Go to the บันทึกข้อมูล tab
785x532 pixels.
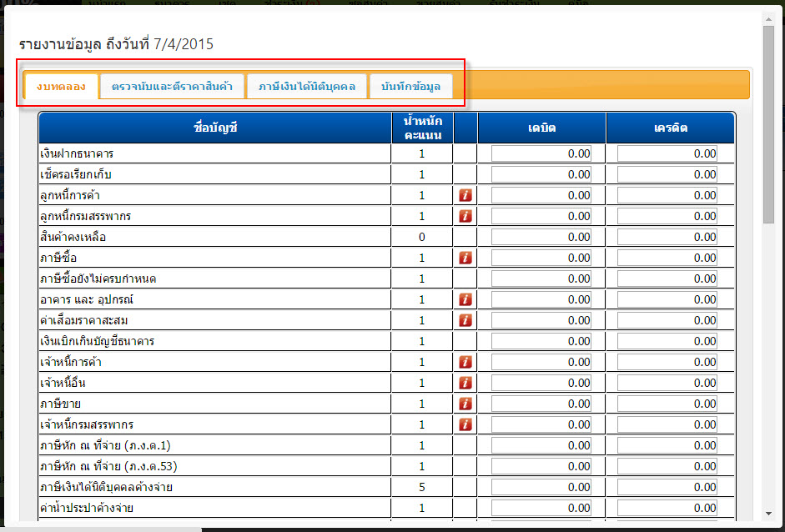tap(410, 86)
